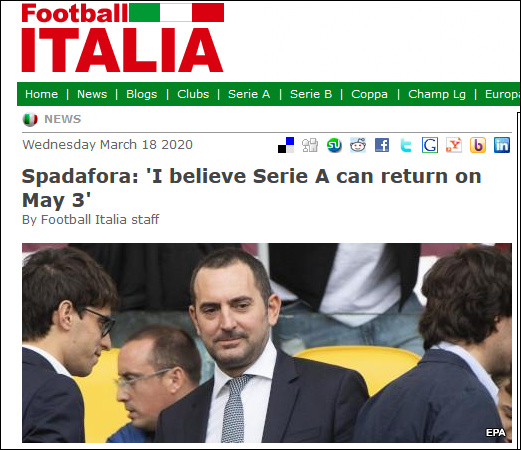This screenshot has width=521, height=450.
Task: Open the Serie A section
Action: (249, 94)
